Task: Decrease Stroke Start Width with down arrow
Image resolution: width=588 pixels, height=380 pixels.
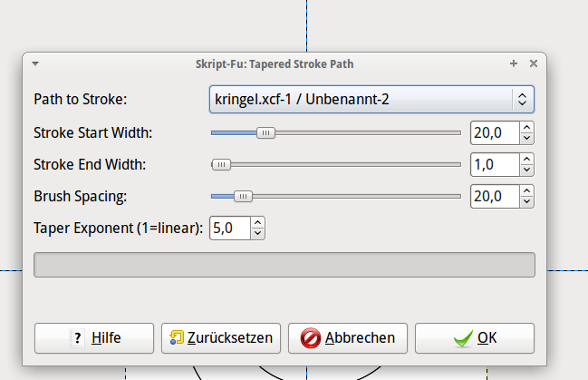Action: click(527, 138)
